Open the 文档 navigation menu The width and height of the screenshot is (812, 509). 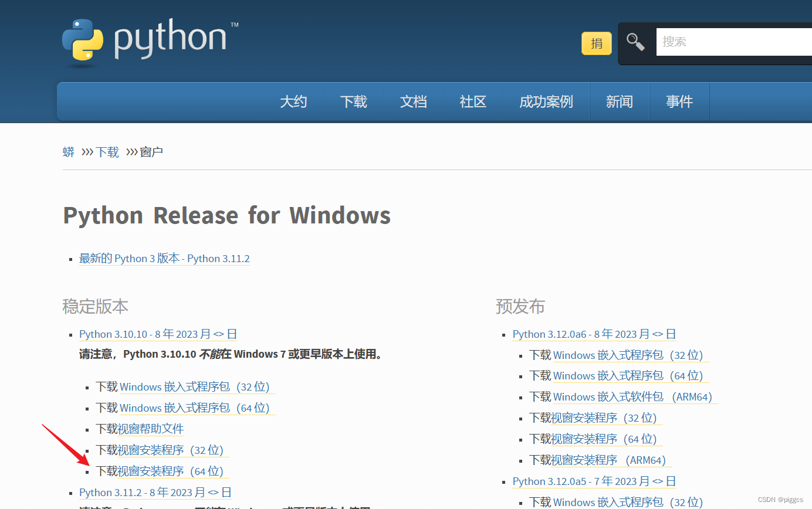tap(414, 101)
